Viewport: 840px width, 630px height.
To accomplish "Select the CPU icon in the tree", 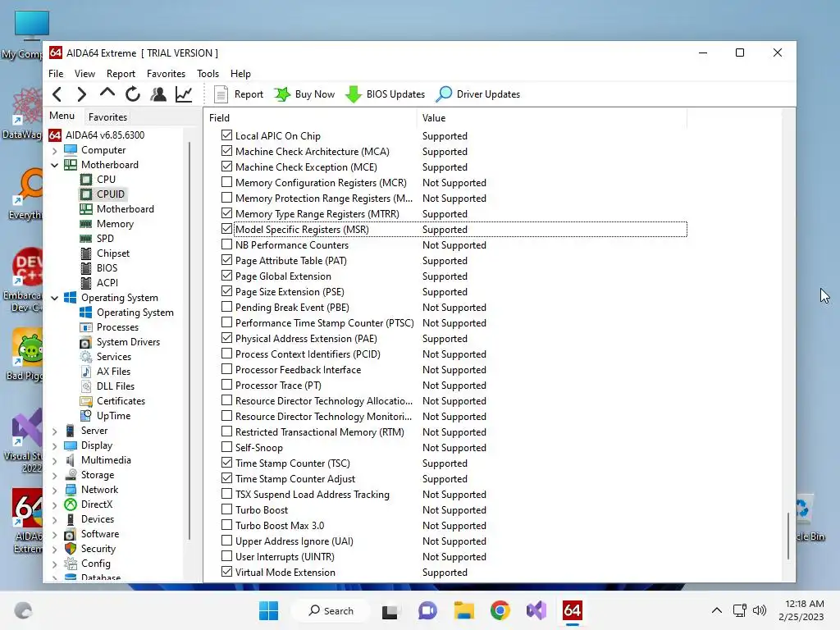I will click(x=85, y=180).
